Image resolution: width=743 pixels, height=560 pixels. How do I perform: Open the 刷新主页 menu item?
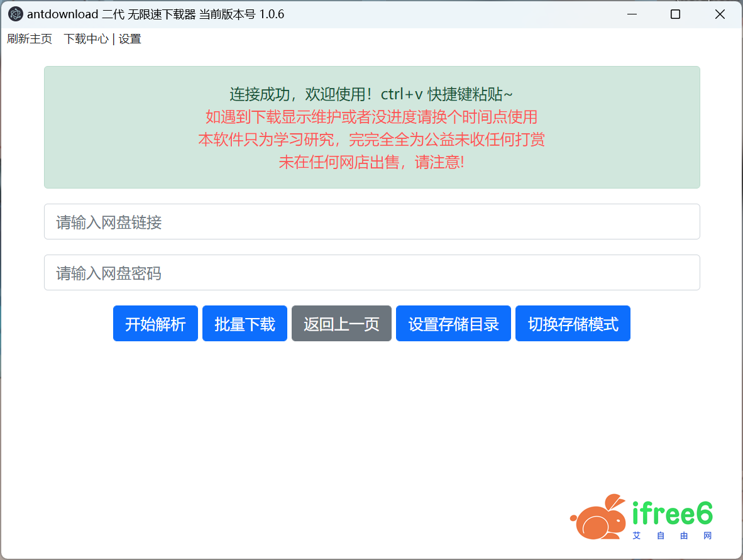(x=30, y=39)
